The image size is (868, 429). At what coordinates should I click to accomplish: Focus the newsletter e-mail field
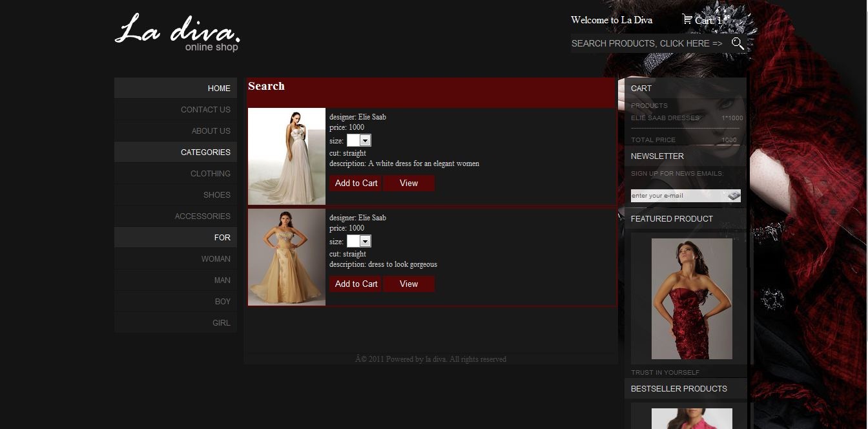(678, 196)
